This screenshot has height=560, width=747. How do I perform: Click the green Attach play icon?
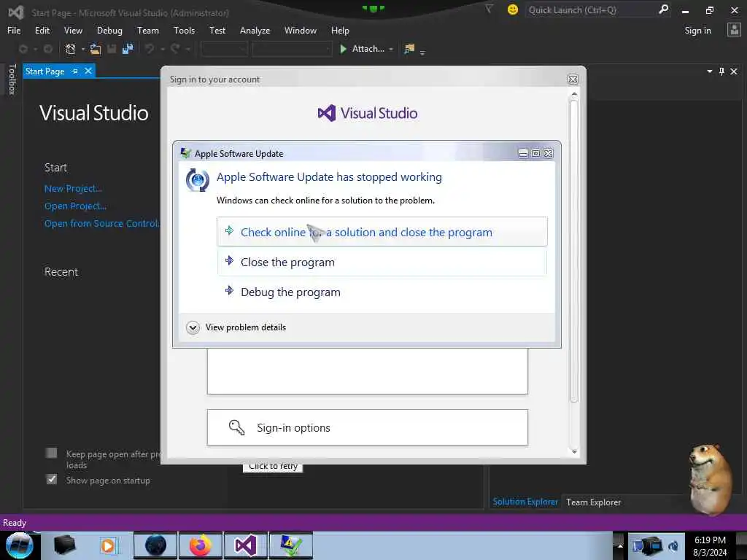[343, 49]
